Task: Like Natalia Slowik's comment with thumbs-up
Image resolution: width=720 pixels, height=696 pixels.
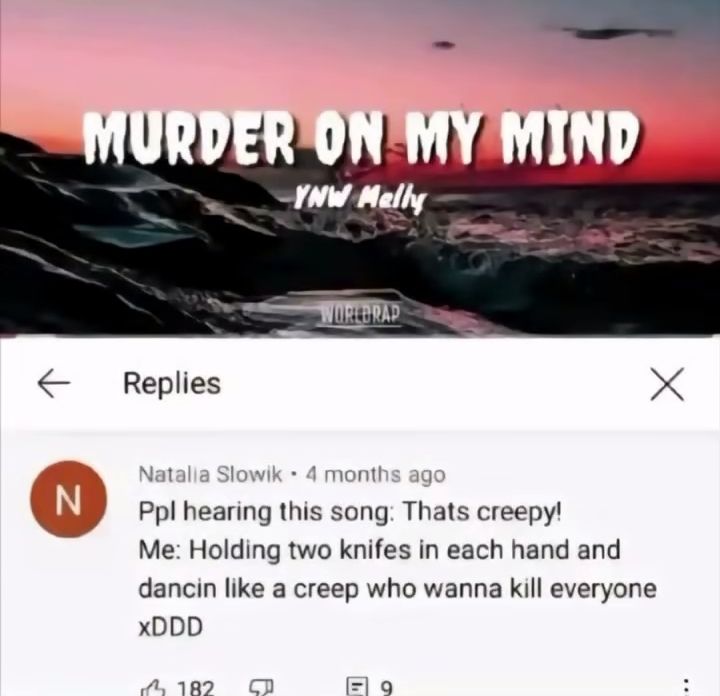Action: point(152,687)
